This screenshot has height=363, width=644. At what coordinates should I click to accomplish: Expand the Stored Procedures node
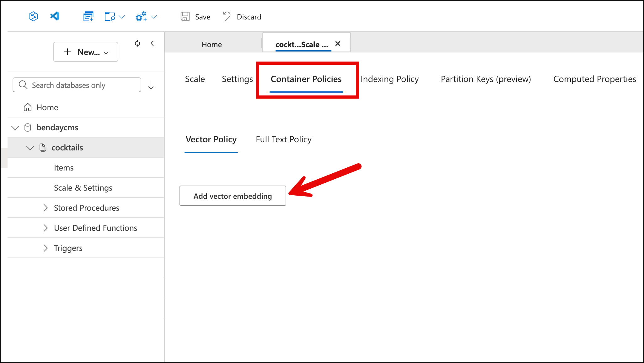[x=46, y=208]
